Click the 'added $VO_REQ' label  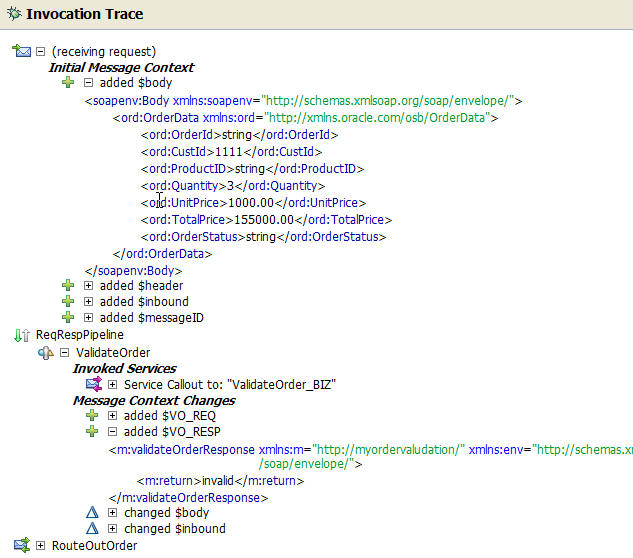coord(170,415)
